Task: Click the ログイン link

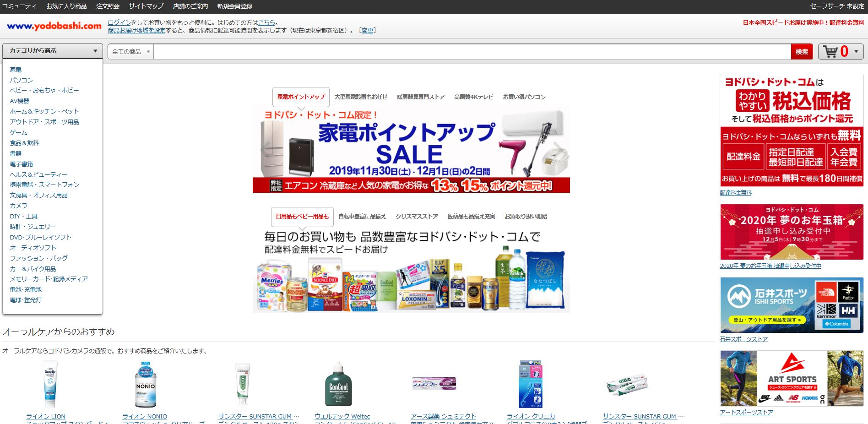Action: coord(119,22)
